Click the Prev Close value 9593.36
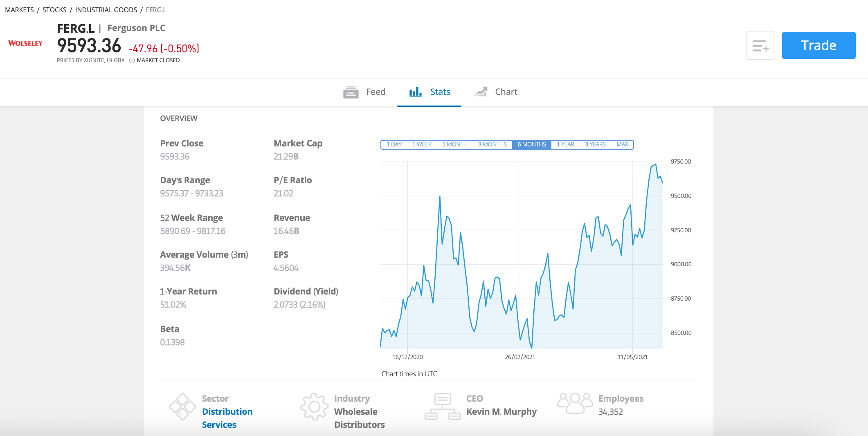868x436 pixels. point(175,157)
